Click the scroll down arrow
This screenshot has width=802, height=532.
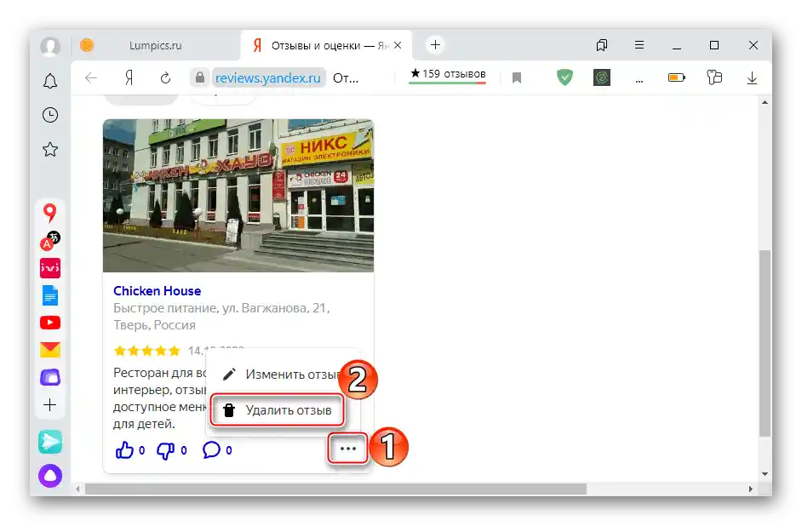pyautogui.click(x=765, y=474)
